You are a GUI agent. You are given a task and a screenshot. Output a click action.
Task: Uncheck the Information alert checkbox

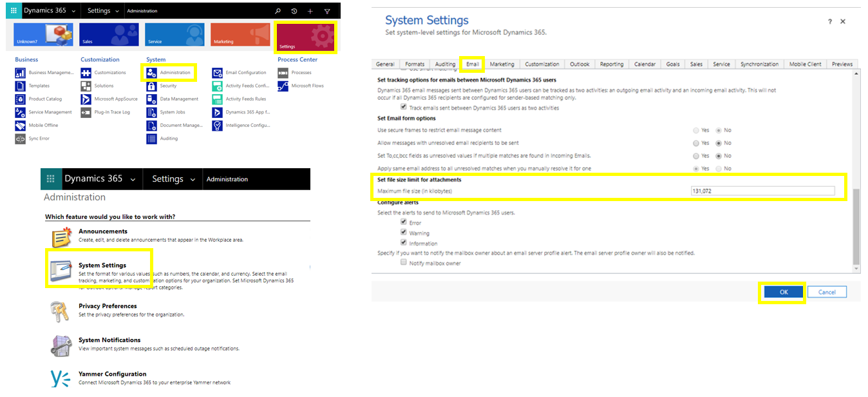point(404,243)
